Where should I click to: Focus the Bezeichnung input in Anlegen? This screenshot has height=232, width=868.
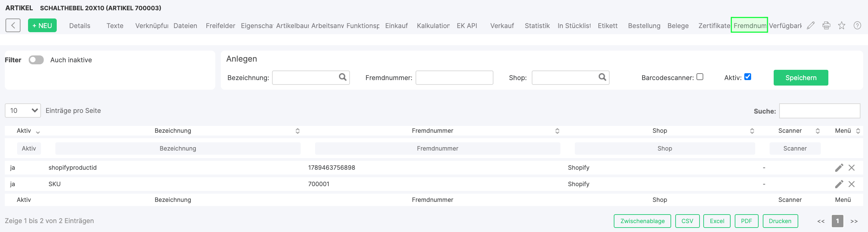click(311, 78)
